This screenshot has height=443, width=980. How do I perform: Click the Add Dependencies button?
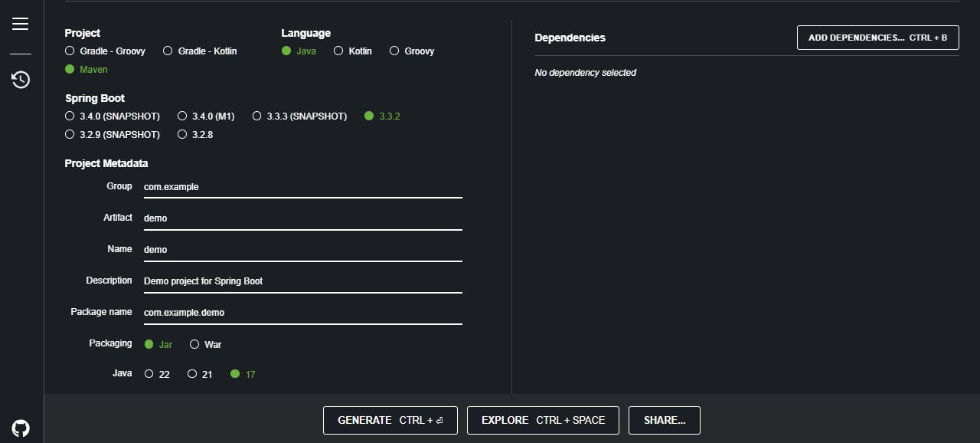[877, 38]
